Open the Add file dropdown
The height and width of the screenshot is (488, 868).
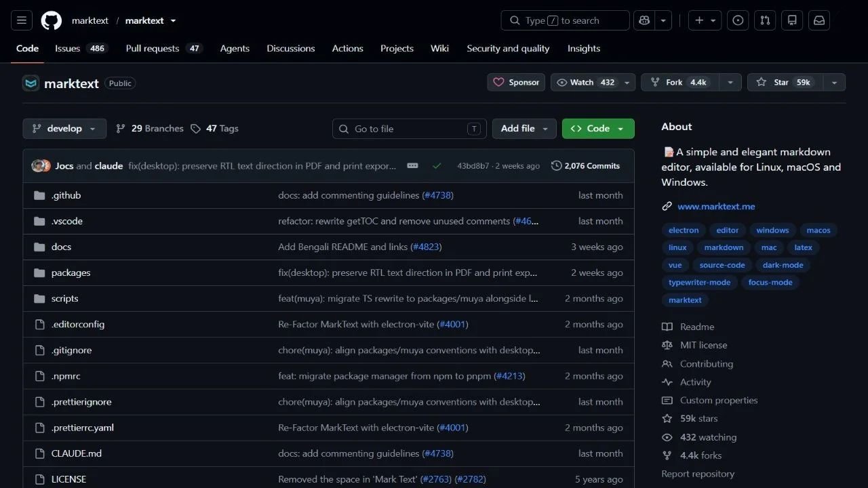pos(524,129)
